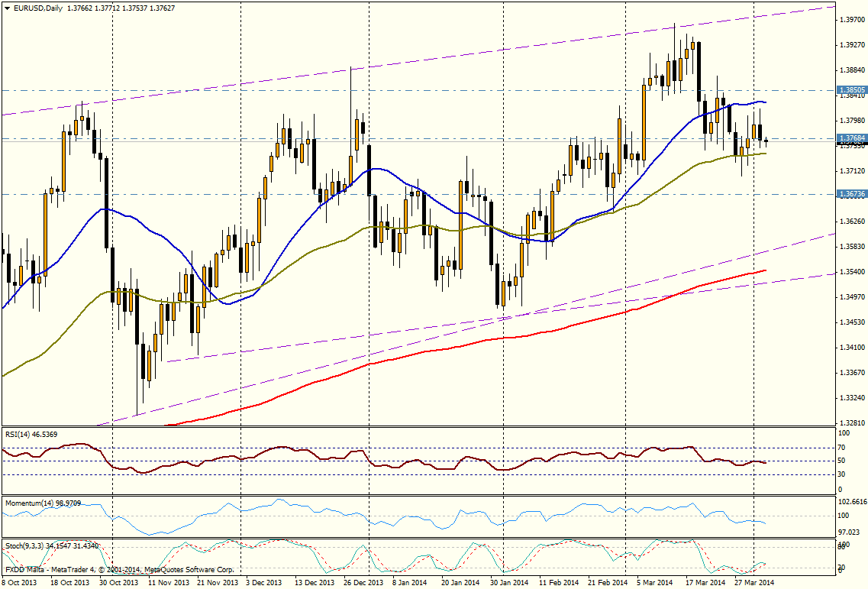Click the triangle icon before EURUSD,Daily
The image size is (868, 589).
(7, 8)
